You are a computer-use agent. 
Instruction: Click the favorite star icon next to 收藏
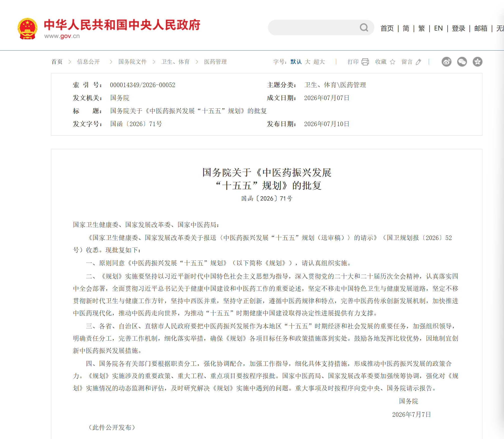(x=392, y=62)
